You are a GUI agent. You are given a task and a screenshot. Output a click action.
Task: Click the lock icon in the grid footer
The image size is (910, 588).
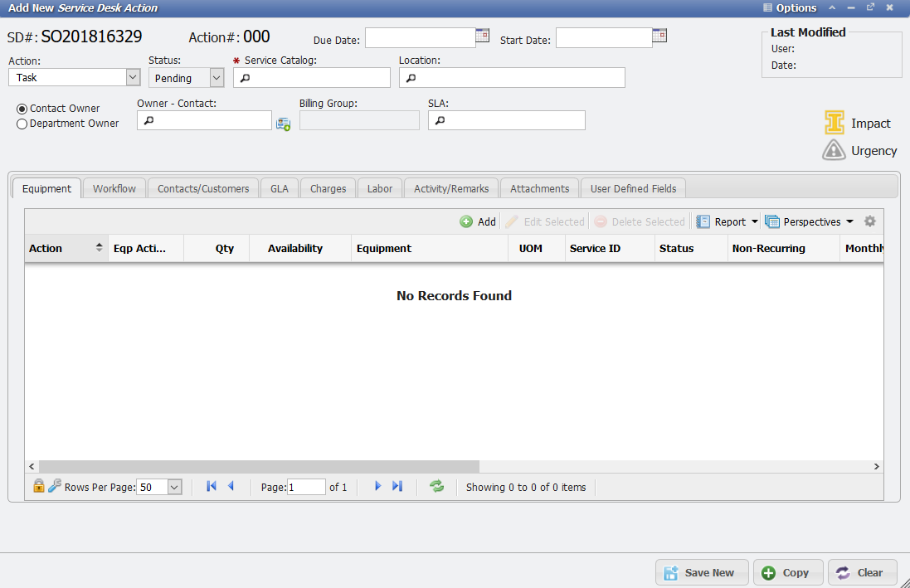click(38, 486)
